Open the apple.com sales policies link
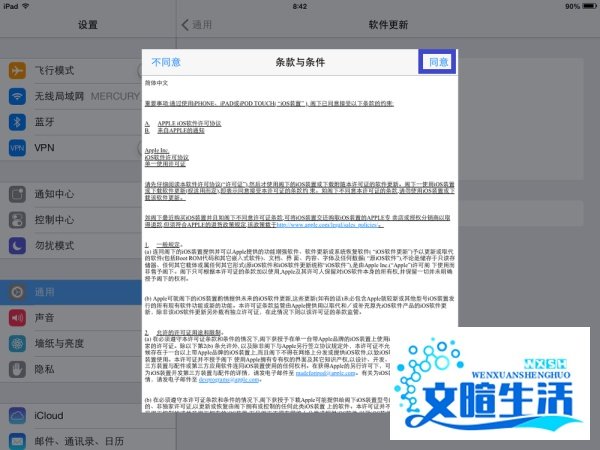 pos(328,225)
